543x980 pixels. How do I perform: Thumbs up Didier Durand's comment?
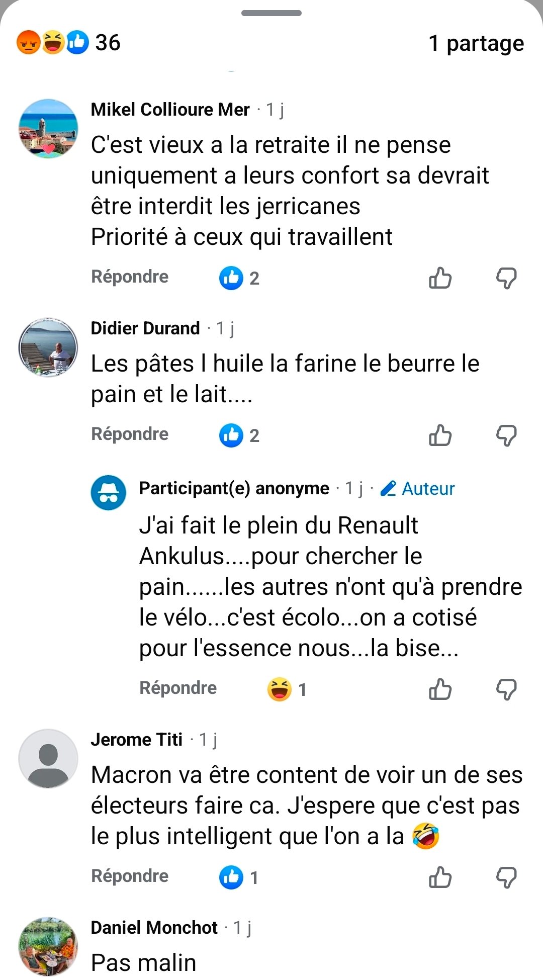pyautogui.click(x=440, y=435)
